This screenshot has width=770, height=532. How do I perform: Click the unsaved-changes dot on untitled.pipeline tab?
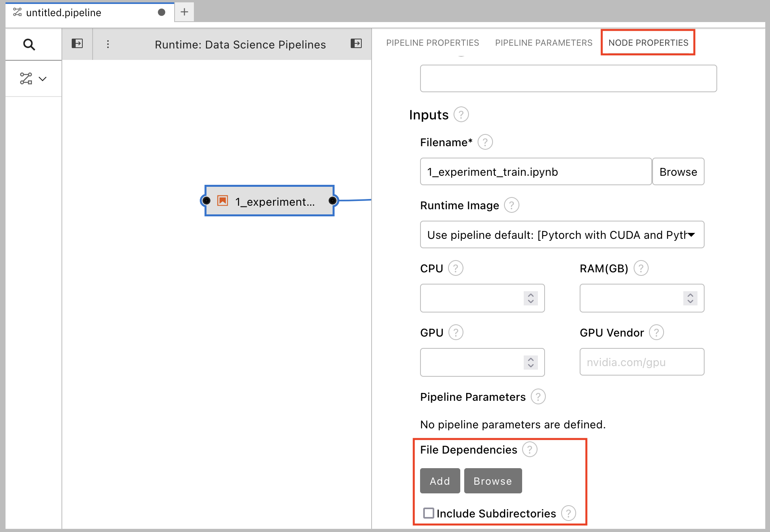click(162, 12)
